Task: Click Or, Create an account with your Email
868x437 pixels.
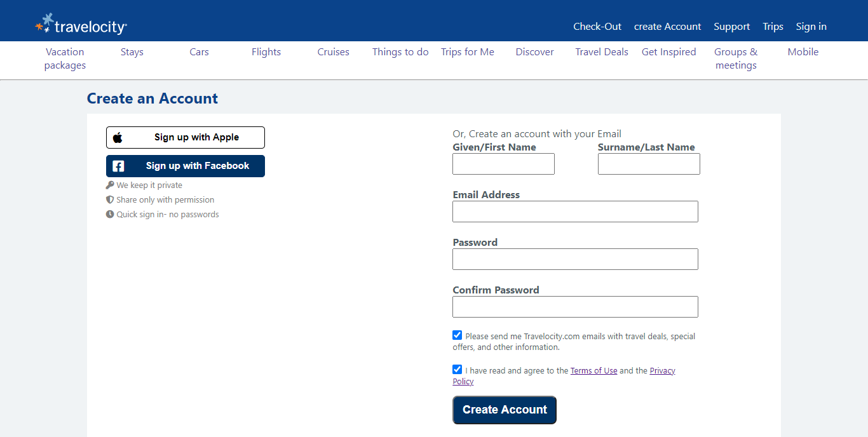Action: [x=537, y=134]
